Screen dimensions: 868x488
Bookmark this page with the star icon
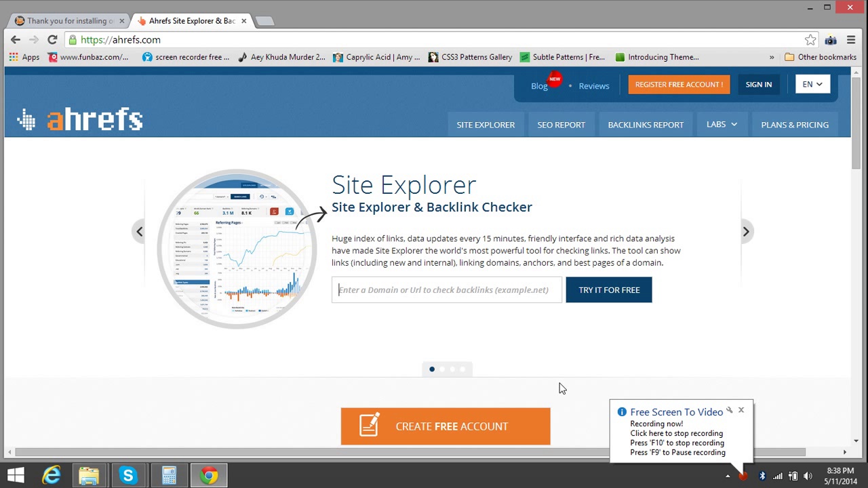(x=810, y=40)
